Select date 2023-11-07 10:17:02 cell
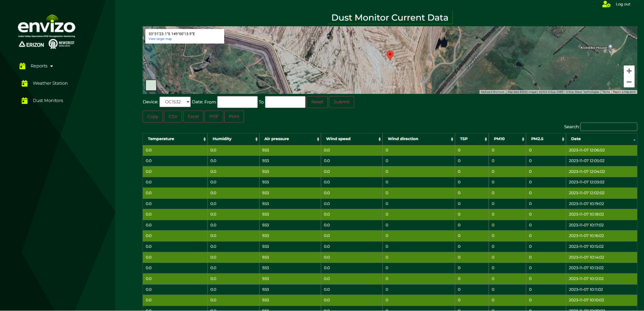 tap(601, 225)
